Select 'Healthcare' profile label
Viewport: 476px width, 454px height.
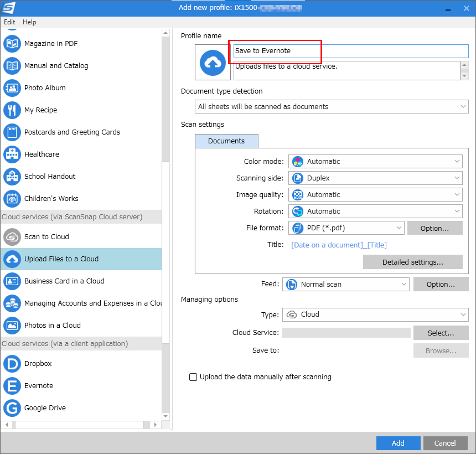tap(42, 154)
